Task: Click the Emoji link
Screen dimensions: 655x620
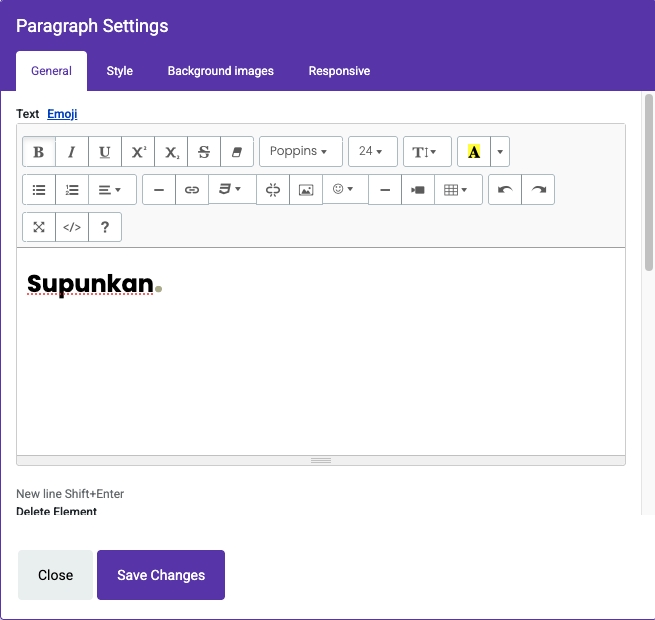Action: click(62, 114)
